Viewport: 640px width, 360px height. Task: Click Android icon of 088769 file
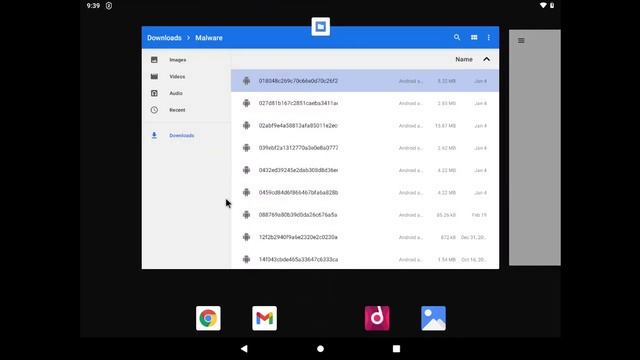coord(246,215)
